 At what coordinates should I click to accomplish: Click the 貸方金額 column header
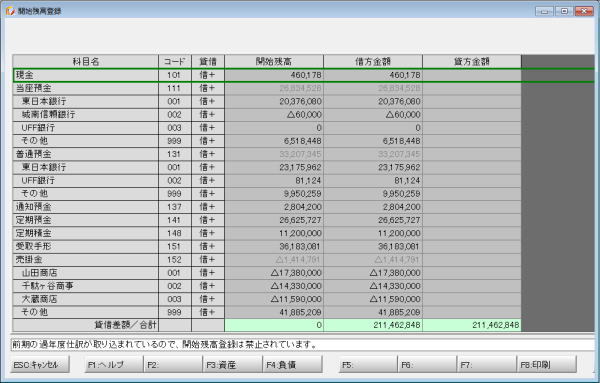point(472,62)
